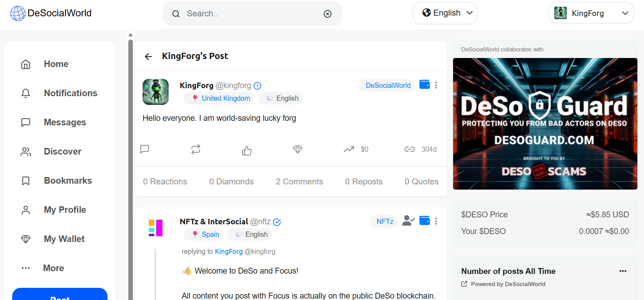
Task: Click the My Profile person icon
Action: 26,210
